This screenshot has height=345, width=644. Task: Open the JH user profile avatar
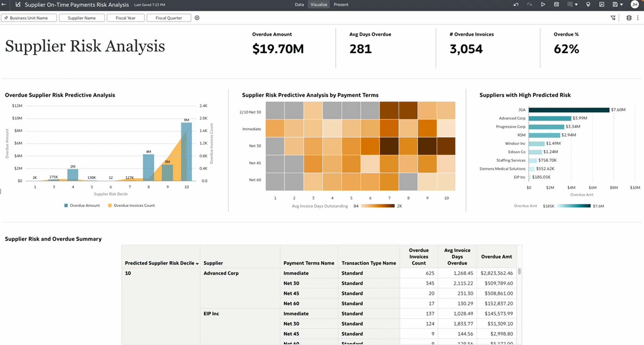tap(635, 5)
